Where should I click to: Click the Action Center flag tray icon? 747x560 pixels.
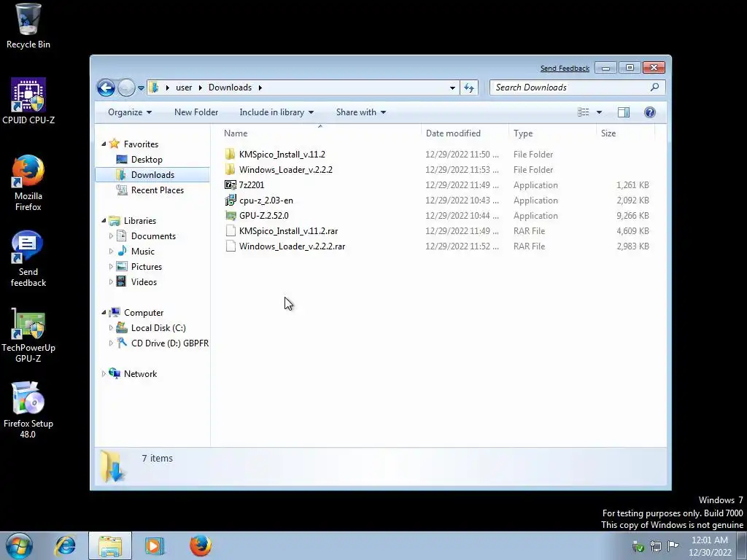(673, 545)
